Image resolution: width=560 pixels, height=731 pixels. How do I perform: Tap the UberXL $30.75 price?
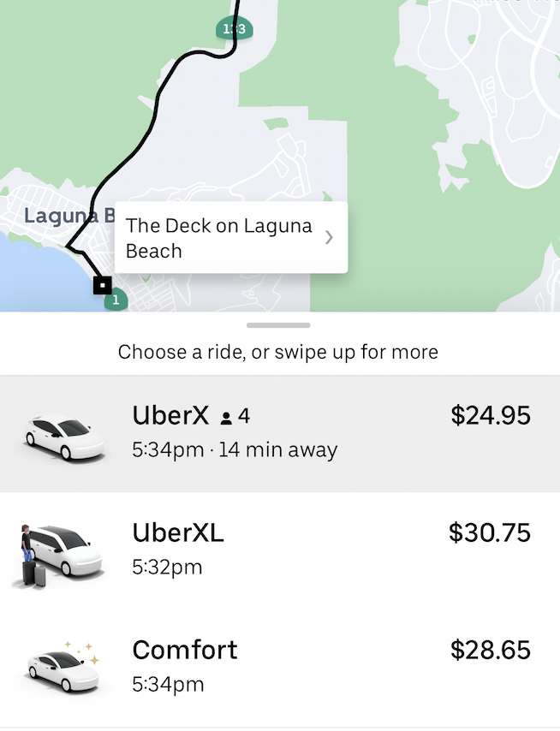click(490, 532)
